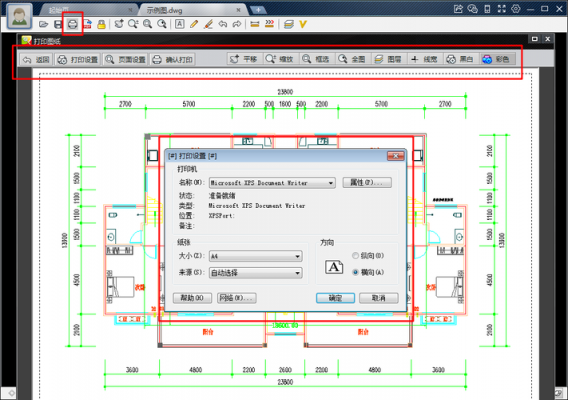Open the paper size A4 dropdown
The width and height of the screenshot is (568, 400).
tap(255, 256)
